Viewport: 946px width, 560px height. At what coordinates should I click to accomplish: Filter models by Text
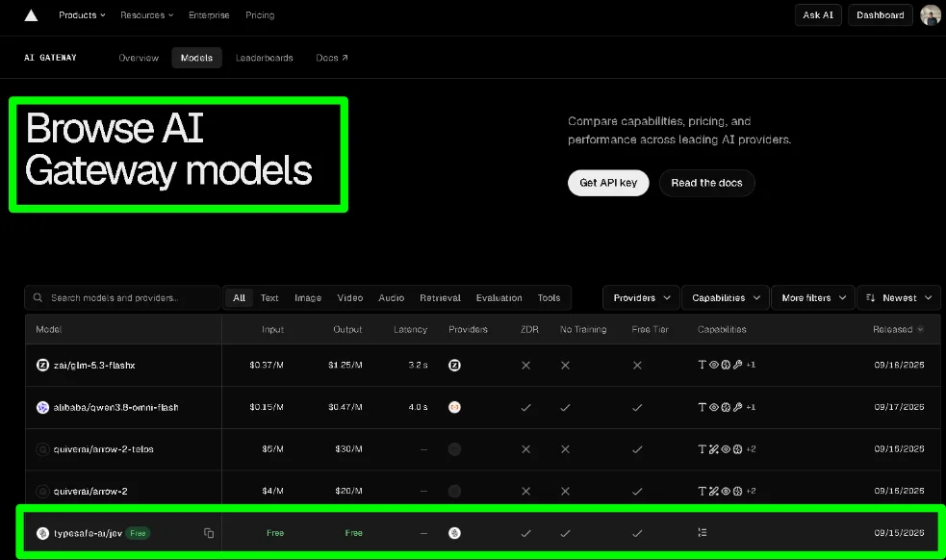(x=269, y=297)
